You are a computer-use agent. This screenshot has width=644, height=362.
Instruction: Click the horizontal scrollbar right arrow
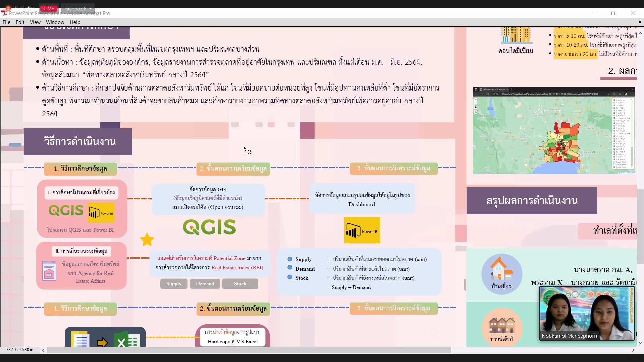pyautogui.click(x=633, y=350)
